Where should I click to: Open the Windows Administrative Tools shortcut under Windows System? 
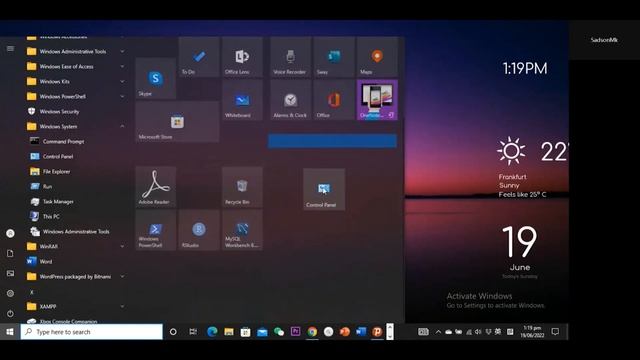click(76, 231)
